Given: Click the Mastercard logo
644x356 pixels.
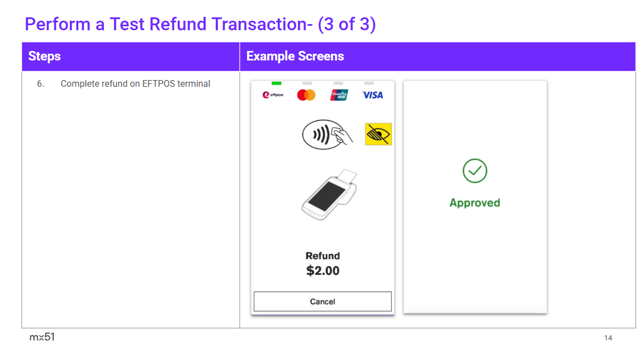Looking at the screenshot, I should coord(306,95).
